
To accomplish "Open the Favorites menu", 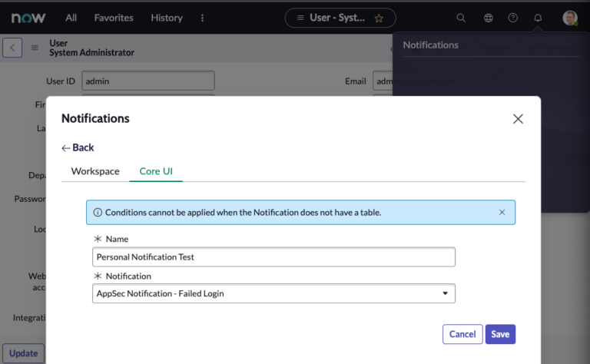I will coord(114,18).
